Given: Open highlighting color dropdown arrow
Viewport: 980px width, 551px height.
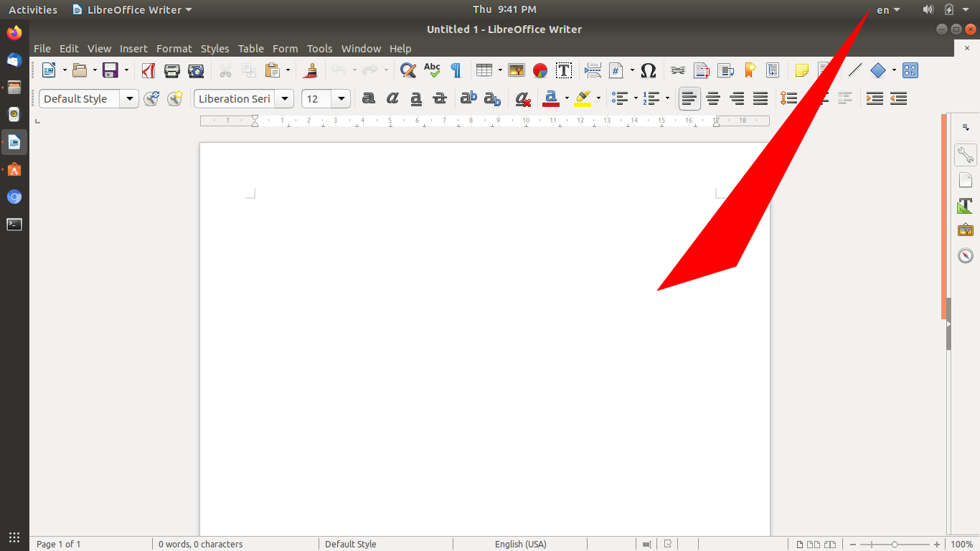Looking at the screenshot, I should coord(598,98).
